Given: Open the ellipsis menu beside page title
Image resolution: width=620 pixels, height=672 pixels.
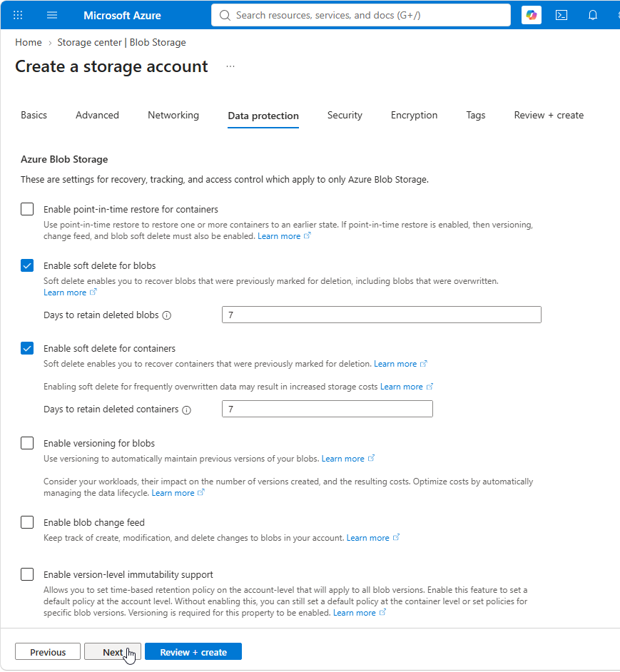Looking at the screenshot, I should click(230, 66).
